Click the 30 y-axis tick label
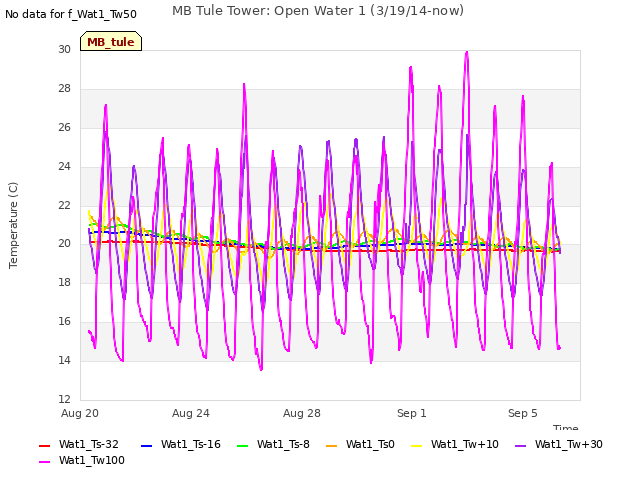640x480 pixels. [x=64, y=49]
